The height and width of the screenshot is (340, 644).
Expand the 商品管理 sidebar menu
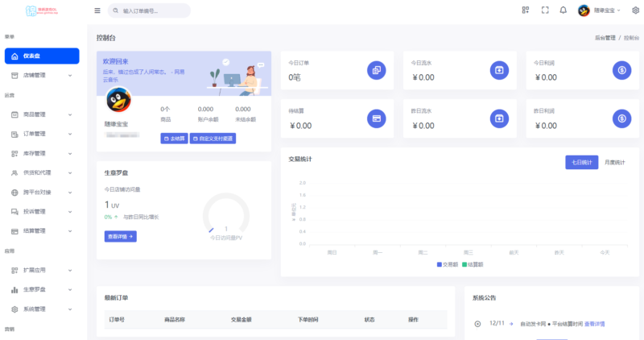click(x=41, y=114)
